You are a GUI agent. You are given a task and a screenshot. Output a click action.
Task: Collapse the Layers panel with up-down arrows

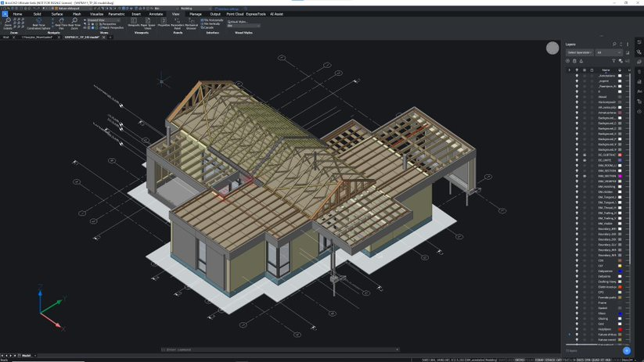click(x=621, y=45)
